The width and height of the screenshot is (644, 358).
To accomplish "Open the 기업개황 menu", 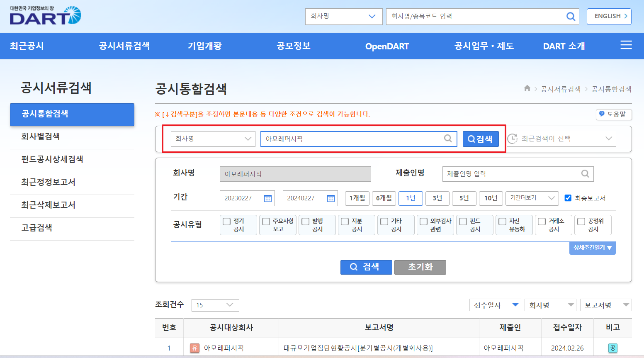I will click(x=205, y=46).
